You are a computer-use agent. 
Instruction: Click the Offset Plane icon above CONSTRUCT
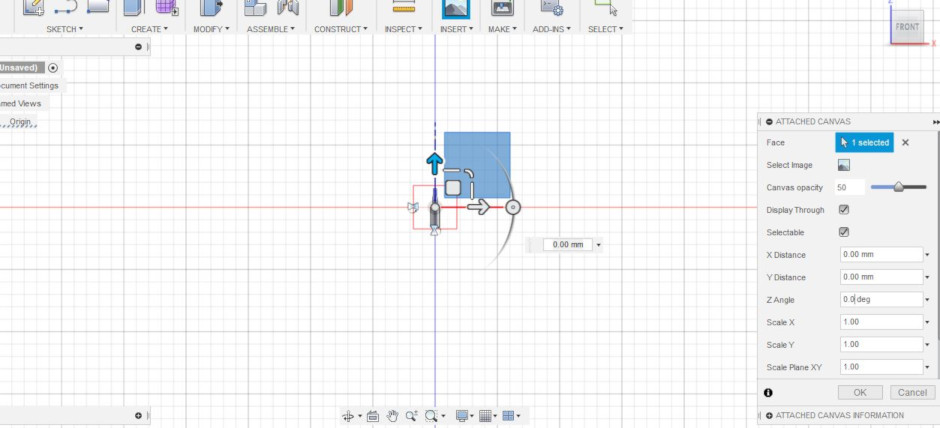click(x=341, y=8)
